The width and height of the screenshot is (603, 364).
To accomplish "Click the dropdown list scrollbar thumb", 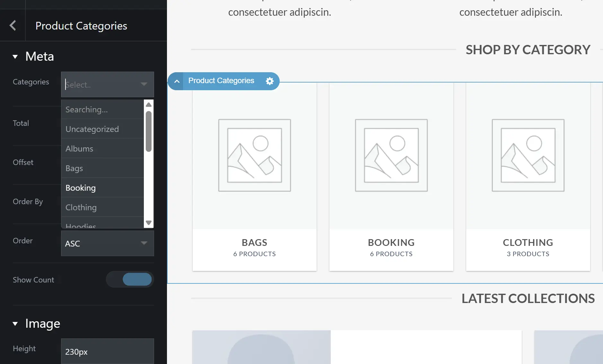I will pyautogui.click(x=149, y=131).
